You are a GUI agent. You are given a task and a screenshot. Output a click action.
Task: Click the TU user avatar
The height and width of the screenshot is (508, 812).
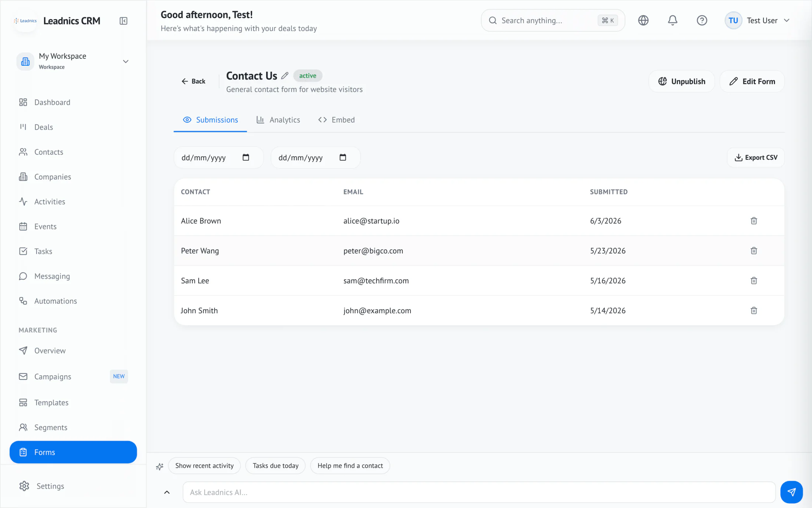pyautogui.click(x=733, y=20)
